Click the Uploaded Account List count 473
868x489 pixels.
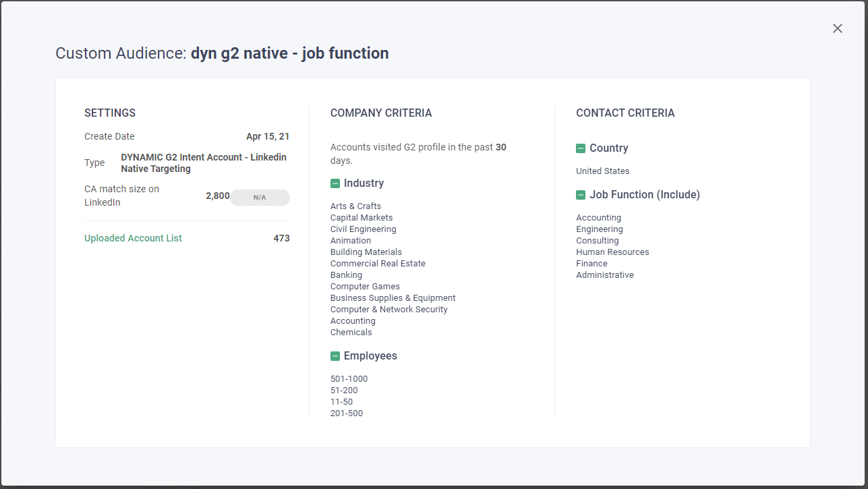click(x=281, y=238)
